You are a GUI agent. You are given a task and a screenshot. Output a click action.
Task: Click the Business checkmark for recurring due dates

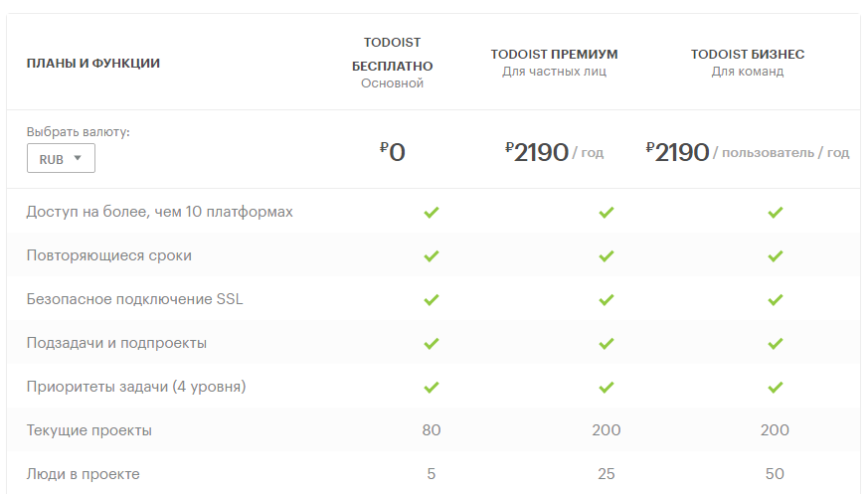tap(776, 255)
